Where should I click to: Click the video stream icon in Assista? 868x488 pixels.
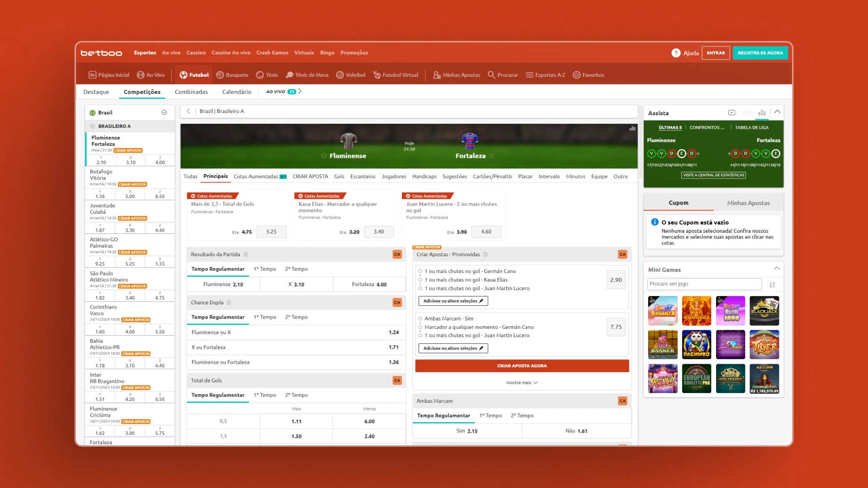point(732,113)
